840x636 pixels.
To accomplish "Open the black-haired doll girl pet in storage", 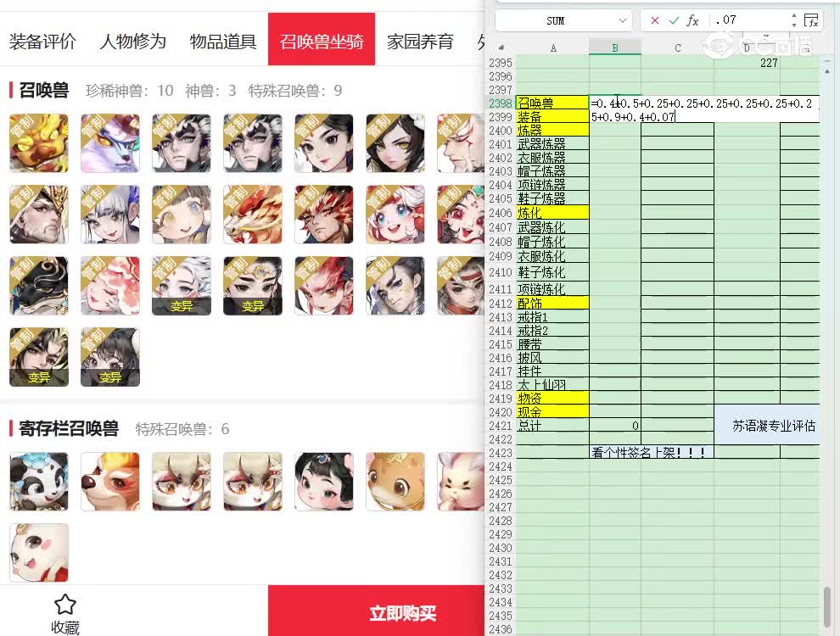I will coord(324,482).
